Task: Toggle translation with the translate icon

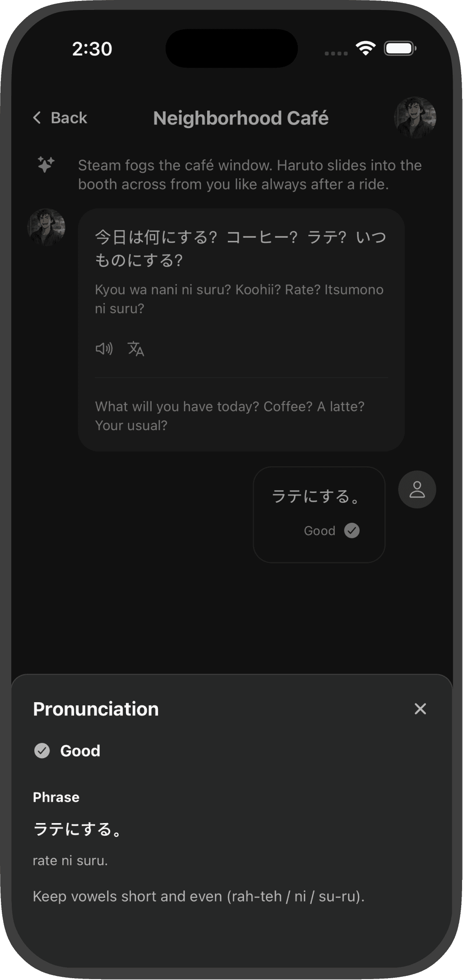Action: 136,349
